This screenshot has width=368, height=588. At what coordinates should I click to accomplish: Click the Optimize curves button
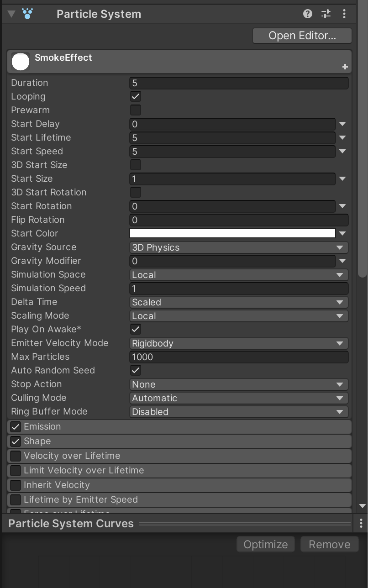click(266, 544)
